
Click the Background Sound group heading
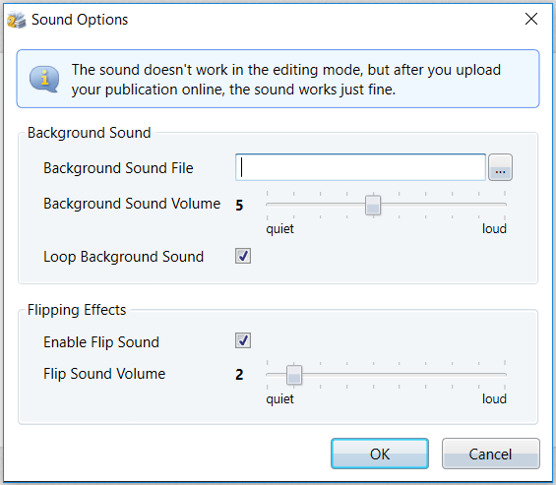[89, 133]
